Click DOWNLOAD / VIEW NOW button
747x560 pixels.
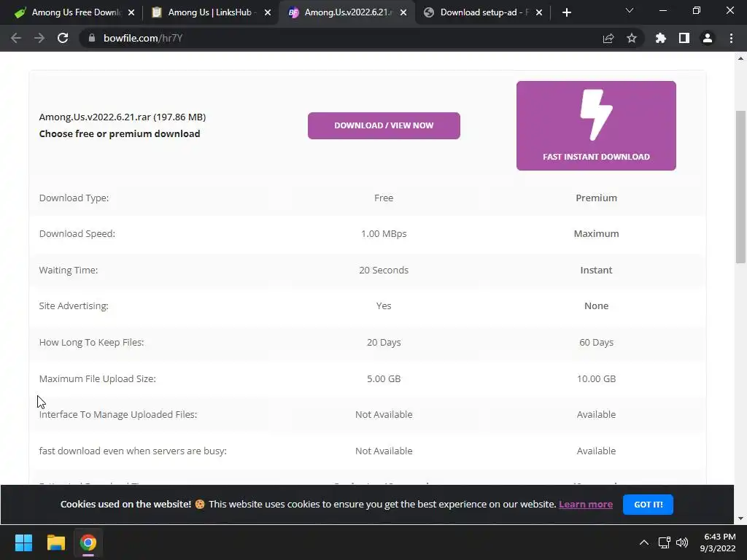click(384, 125)
